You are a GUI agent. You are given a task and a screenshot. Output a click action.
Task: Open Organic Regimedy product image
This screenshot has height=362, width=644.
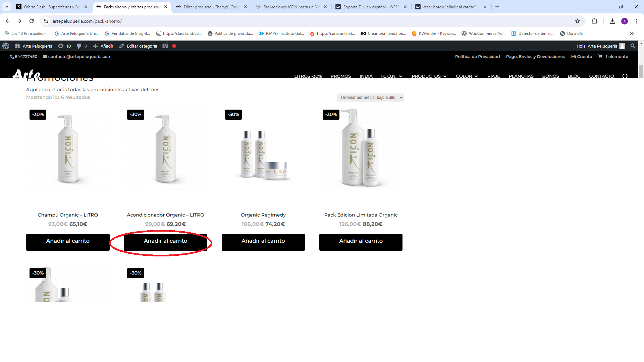pos(263,148)
